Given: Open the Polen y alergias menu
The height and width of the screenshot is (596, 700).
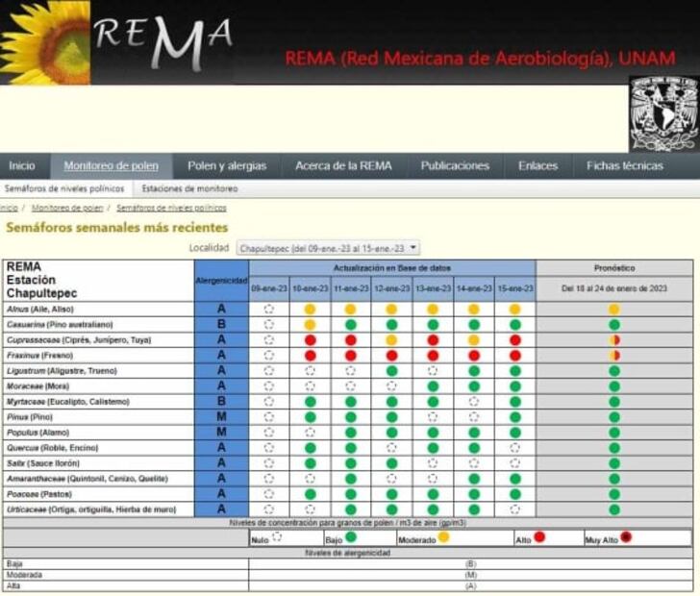Looking at the screenshot, I should [227, 165].
